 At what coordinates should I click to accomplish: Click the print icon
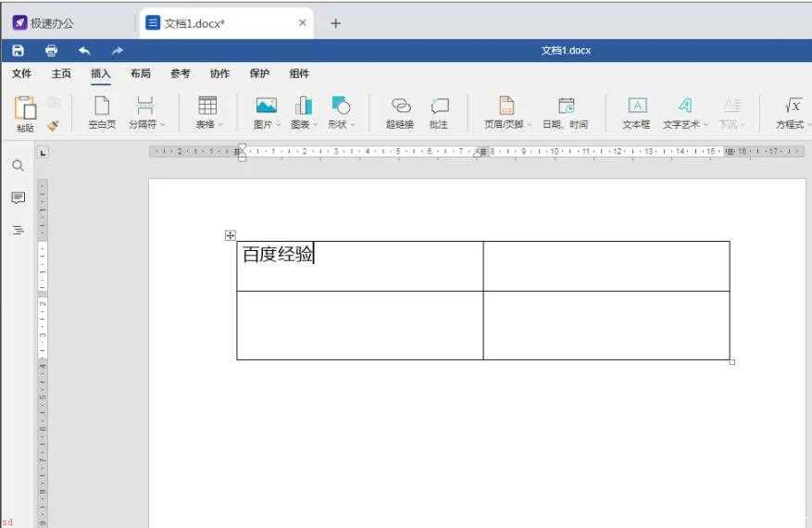51,50
